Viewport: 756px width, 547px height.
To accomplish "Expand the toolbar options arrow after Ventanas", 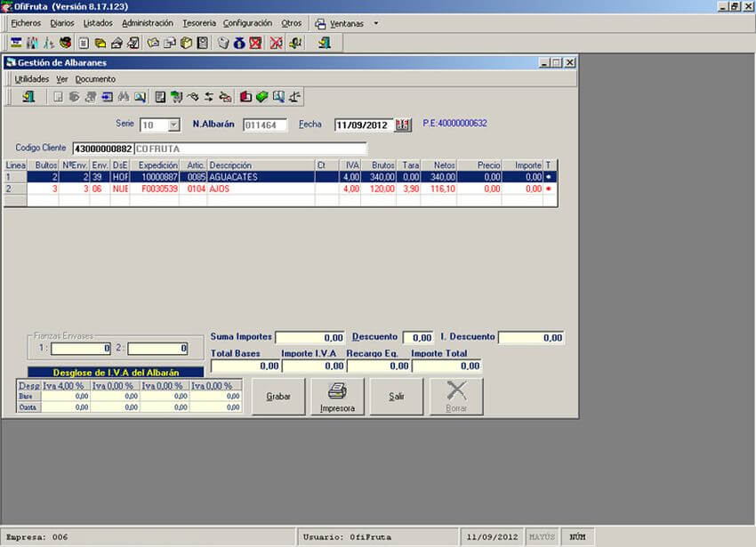I will click(x=376, y=23).
